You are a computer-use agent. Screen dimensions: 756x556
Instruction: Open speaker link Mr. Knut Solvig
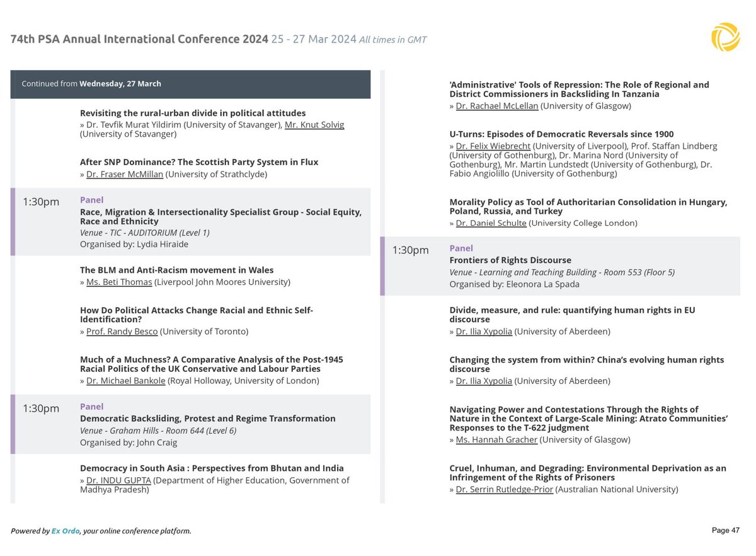[314, 125]
